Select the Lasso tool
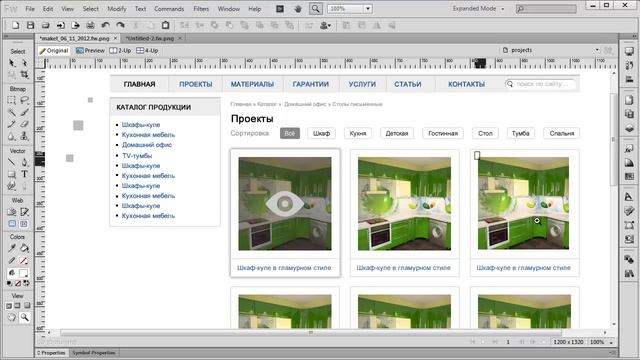 pos(24,100)
